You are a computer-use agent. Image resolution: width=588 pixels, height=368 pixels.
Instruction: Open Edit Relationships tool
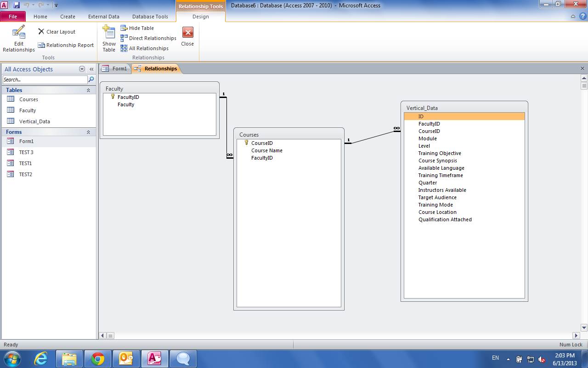(x=18, y=39)
